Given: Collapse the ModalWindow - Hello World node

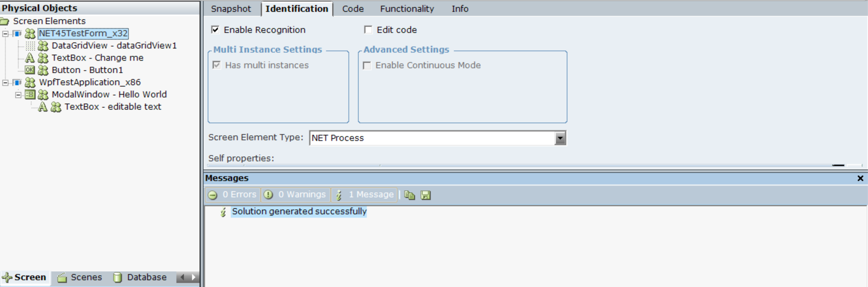Looking at the screenshot, I should (x=18, y=95).
